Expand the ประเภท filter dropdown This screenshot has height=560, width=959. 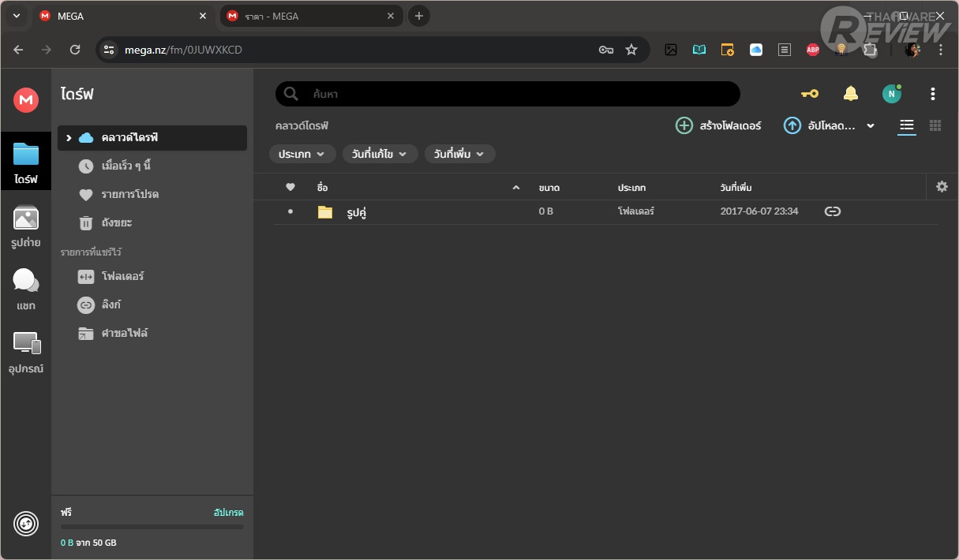click(302, 154)
